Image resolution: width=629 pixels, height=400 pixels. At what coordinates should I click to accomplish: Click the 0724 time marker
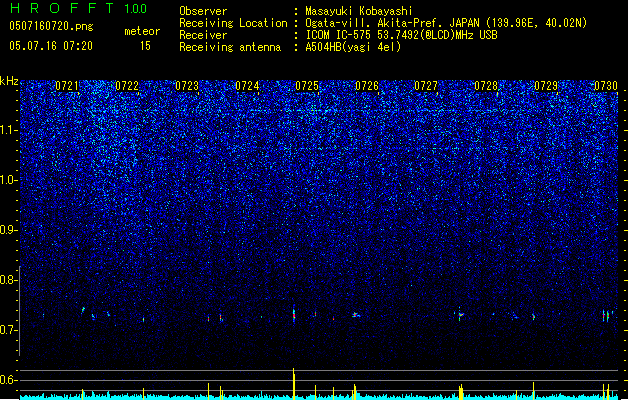[x=247, y=86]
